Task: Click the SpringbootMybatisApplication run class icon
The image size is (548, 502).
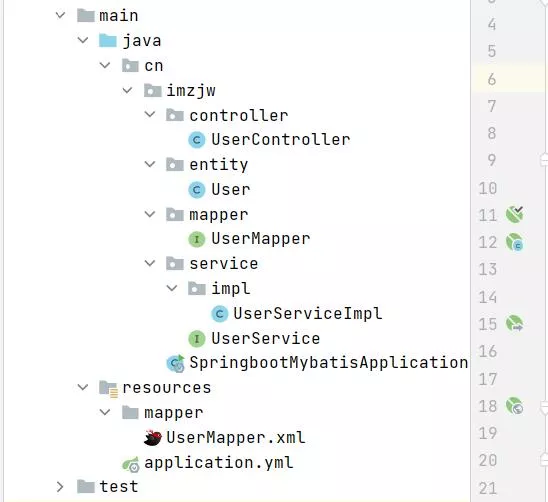Action: pyautogui.click(x=175, y=363)
